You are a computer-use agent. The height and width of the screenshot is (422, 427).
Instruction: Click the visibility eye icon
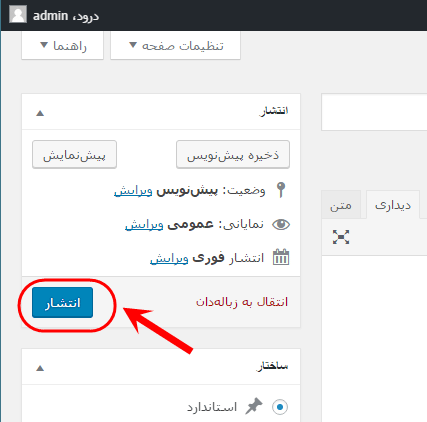pyautogui.click(x=281, y=225)
